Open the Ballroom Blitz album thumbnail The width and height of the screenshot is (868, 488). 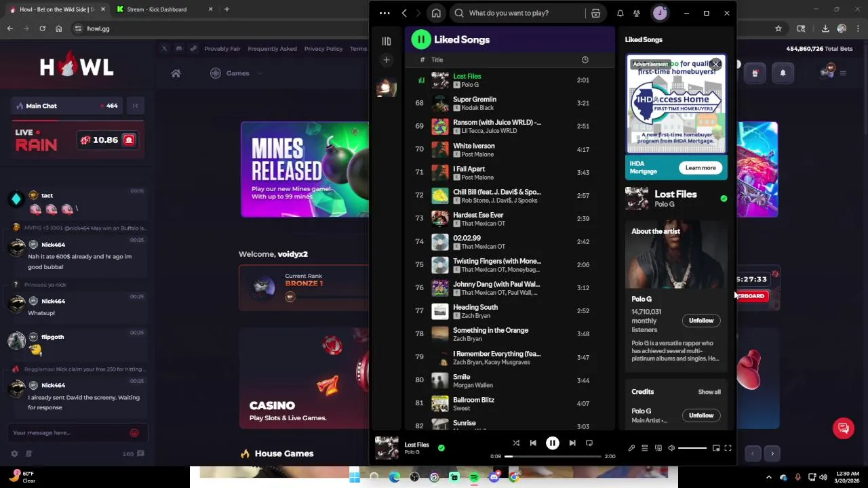click(440, 403)
